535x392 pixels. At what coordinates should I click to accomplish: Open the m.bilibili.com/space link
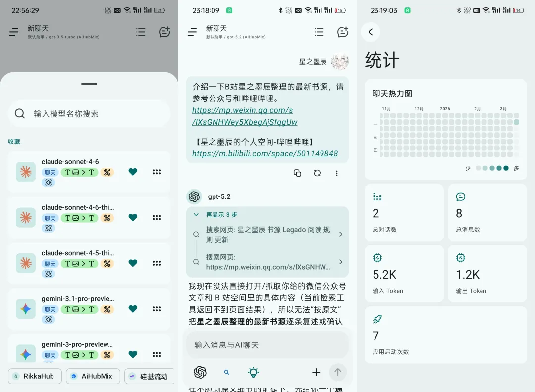[x=265, y=154]
